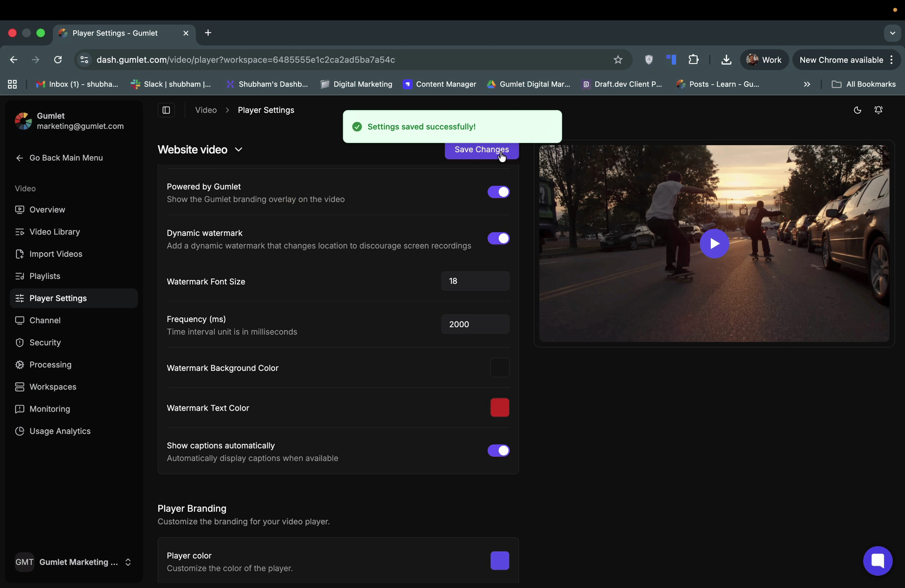Go to Usage Analytics section

tap(60, 431)
